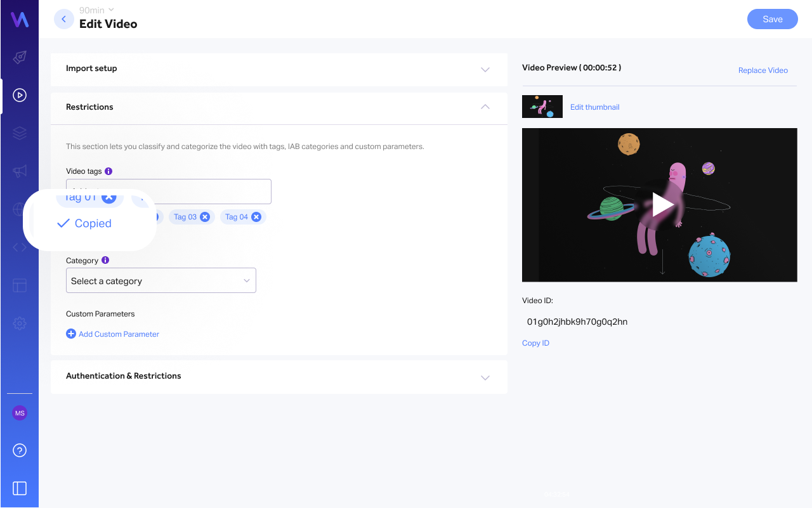The width and height of the screenshot is (812, 508).
Task: Click the Edit thumbnail link
Action: coord(595,107)
